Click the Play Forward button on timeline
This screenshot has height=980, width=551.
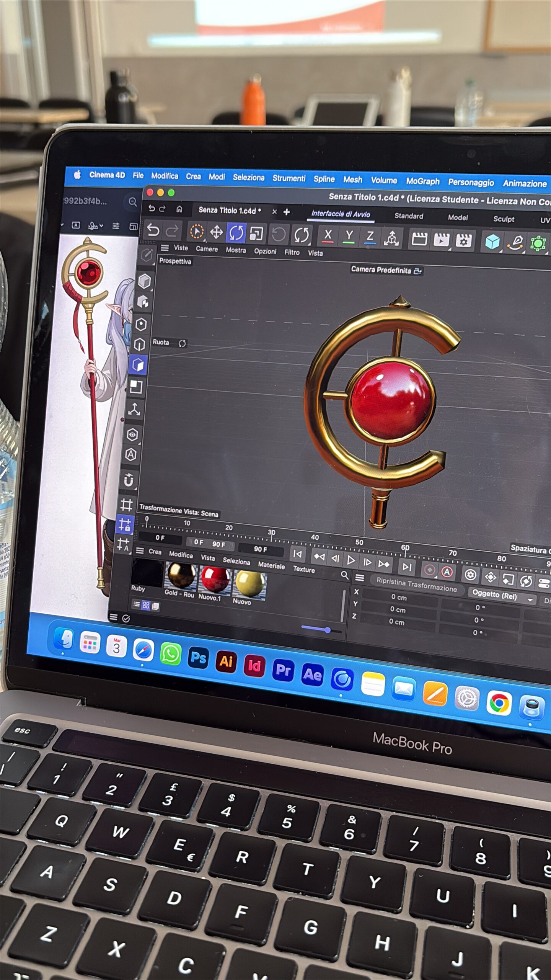click(x=350, y=560)
